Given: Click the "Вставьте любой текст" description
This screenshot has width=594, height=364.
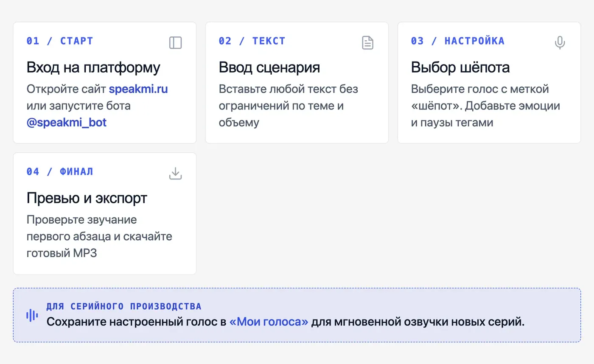Looking at the screenshot, I should (x=289, y=106).
